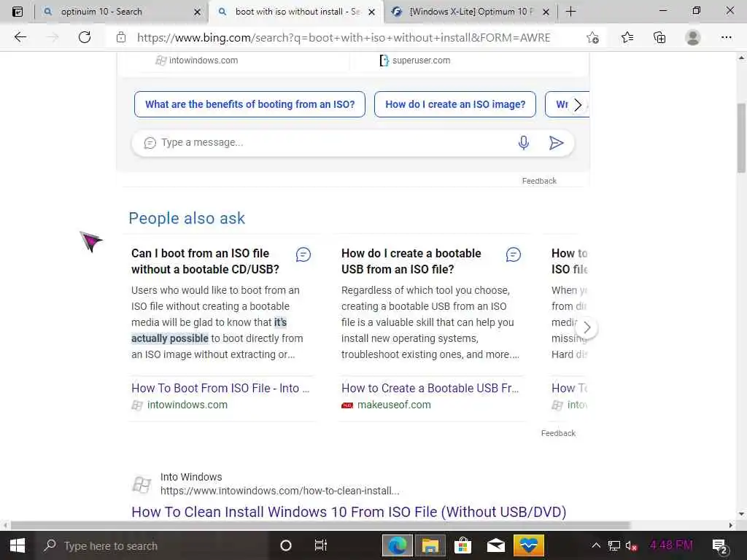Open the browser profile menu

(x=693, y=37)
